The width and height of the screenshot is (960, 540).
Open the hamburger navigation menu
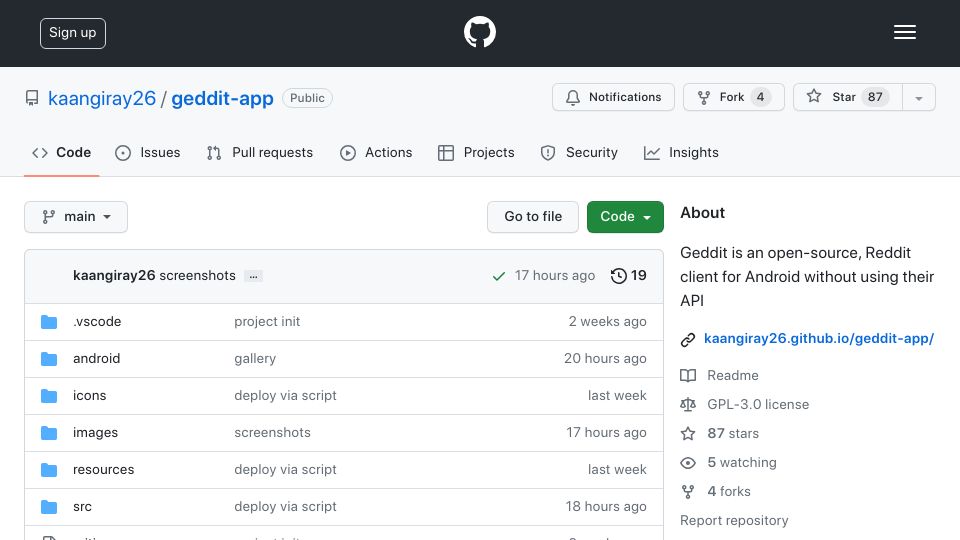(x=904, y=32)
